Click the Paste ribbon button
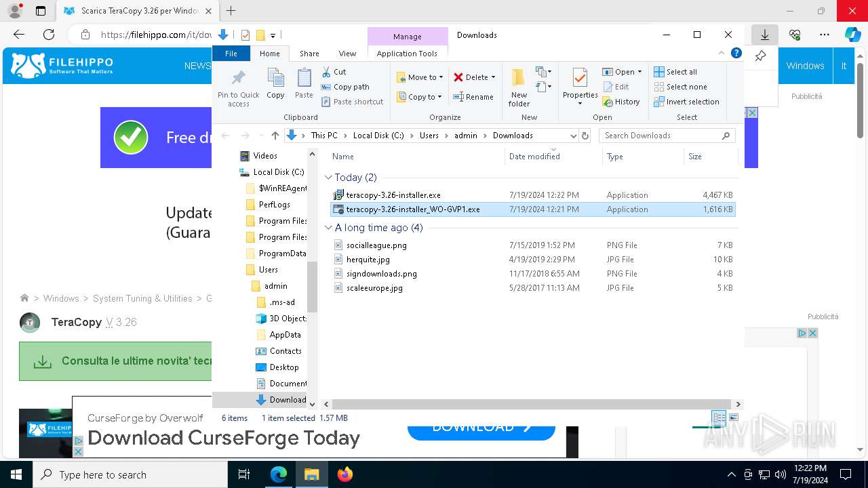This screenshot has width=868, height=488. point(304,84)
